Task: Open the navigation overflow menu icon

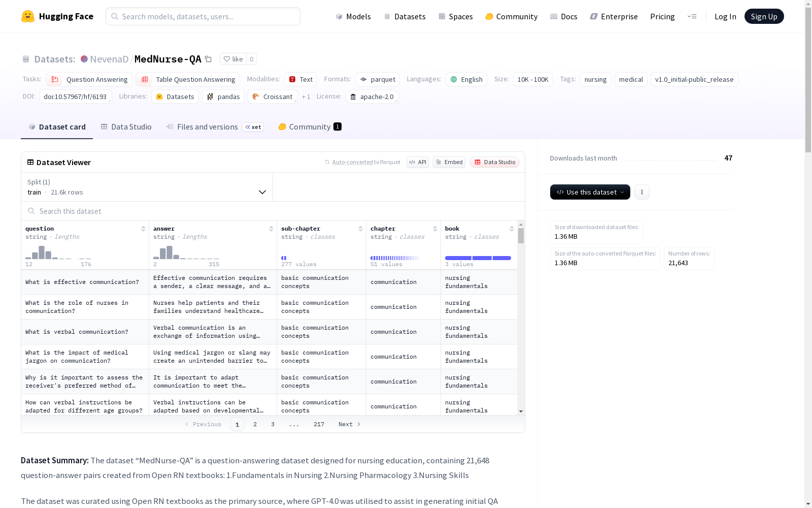Action: point(692,16)
